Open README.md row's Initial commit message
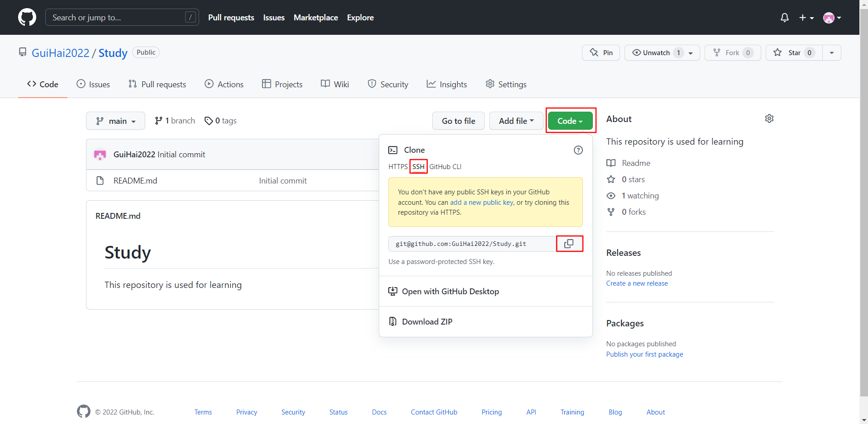This screenshot has height=424, width=868. coord(283,180)
